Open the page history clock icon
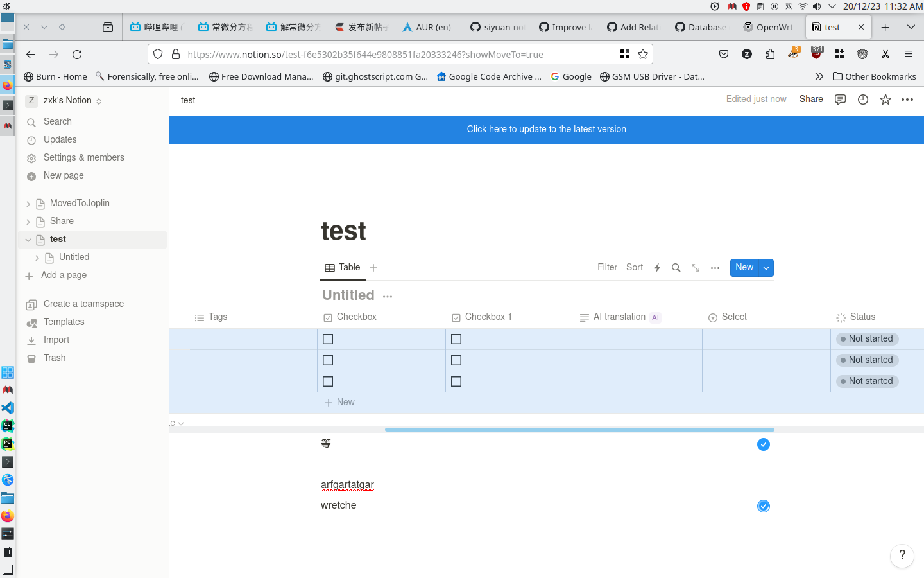This screenshot has width=924, height=578. point(863,100)
